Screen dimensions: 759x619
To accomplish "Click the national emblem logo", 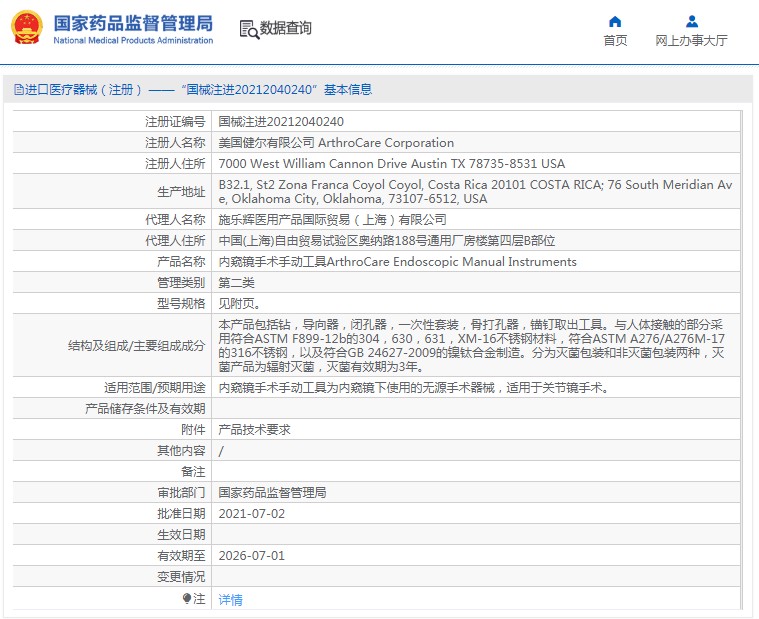I will (x=27, y=28).
